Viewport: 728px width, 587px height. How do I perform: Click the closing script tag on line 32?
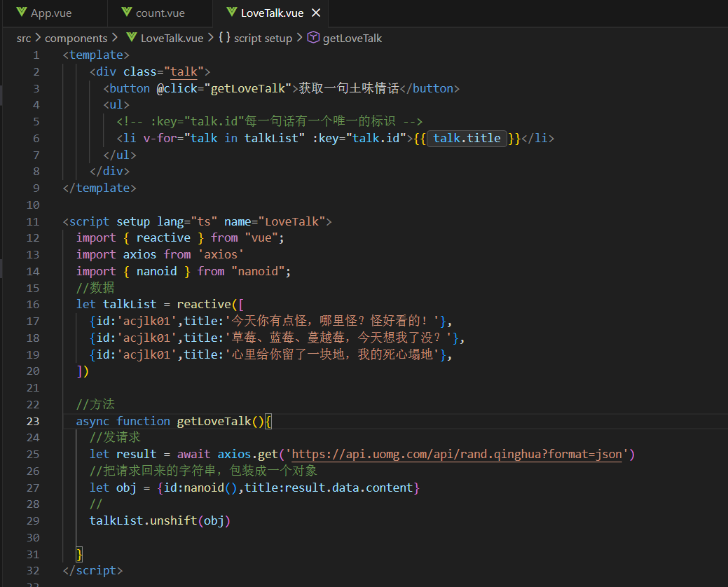(93, 571)
